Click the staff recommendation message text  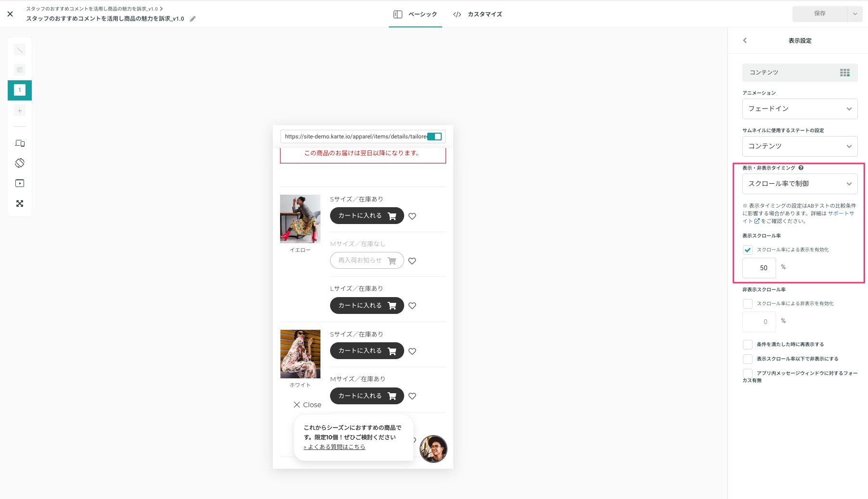pyautogui.click(x=352, y=433)
